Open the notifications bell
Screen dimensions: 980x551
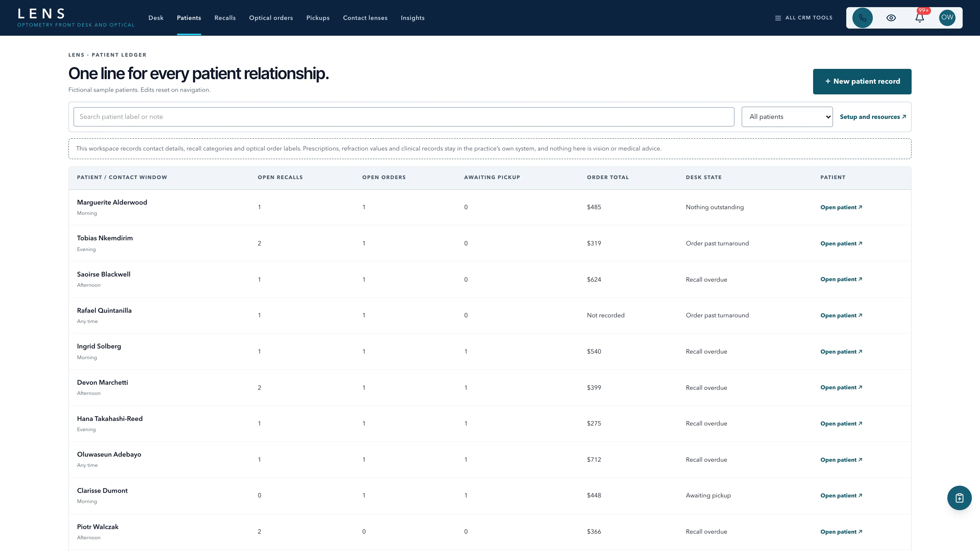(920, 18)
